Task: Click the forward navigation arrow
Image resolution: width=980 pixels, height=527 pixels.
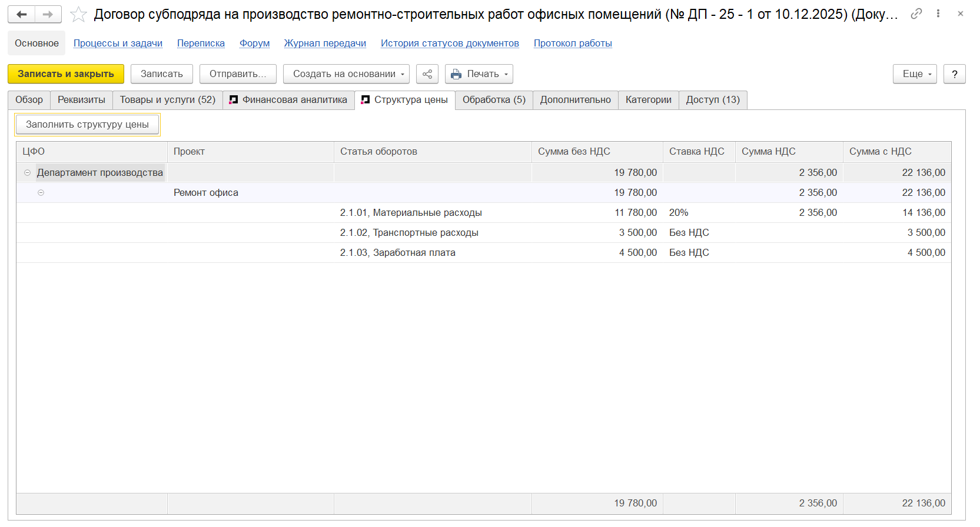Action: point(48,14)
